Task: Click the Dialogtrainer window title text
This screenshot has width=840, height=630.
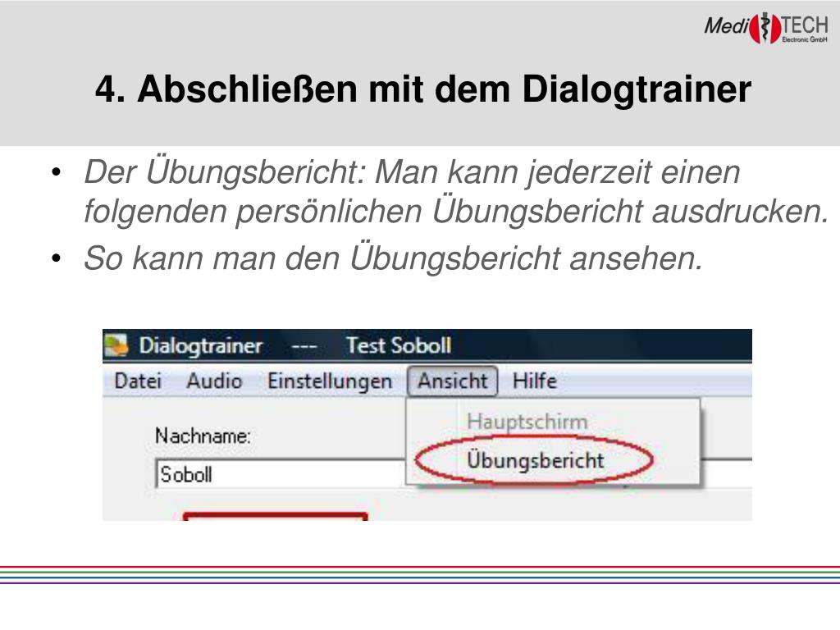Action: tap(201, 346)
